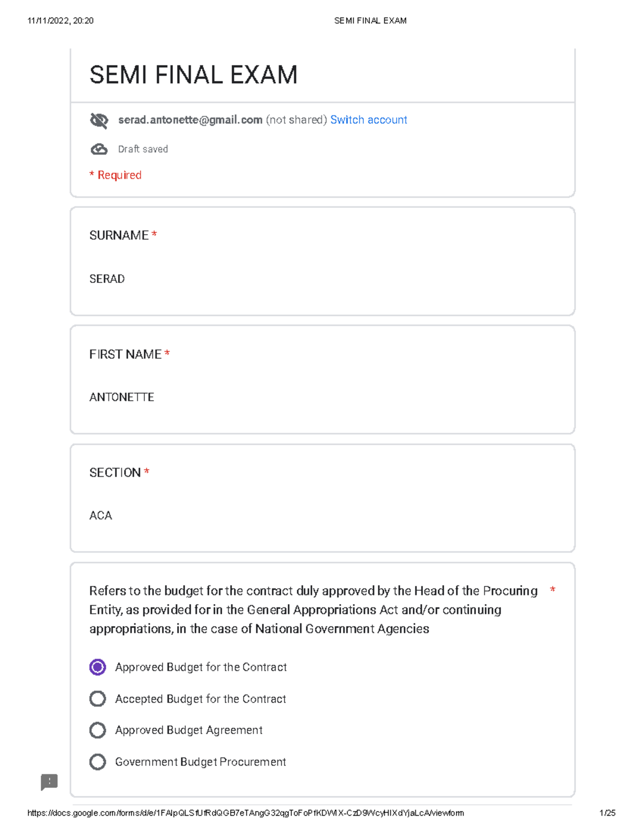
Task: Click the budget question text paragraph
Action: click(x=313, y=610)
